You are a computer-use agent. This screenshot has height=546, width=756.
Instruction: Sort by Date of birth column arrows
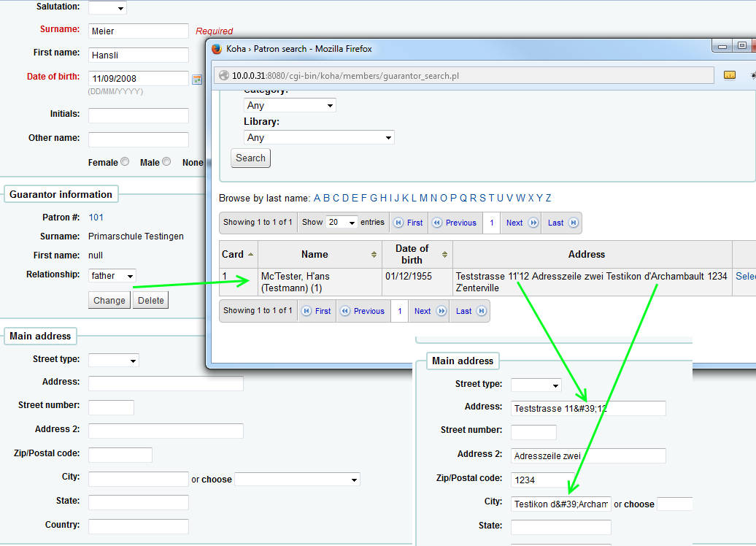click(446, 255)
